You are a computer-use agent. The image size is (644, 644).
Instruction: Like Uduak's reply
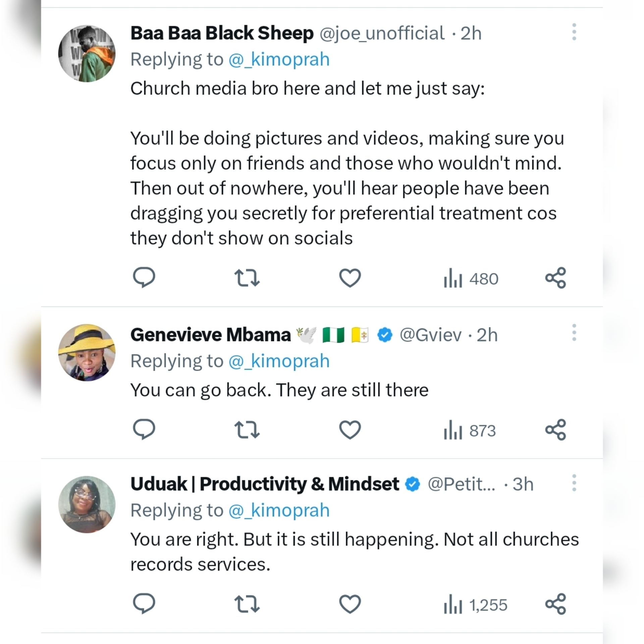click(x=350, y=604)
